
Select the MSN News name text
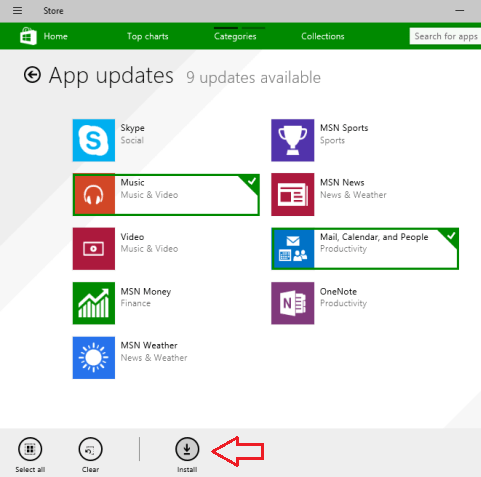point(342,183)
